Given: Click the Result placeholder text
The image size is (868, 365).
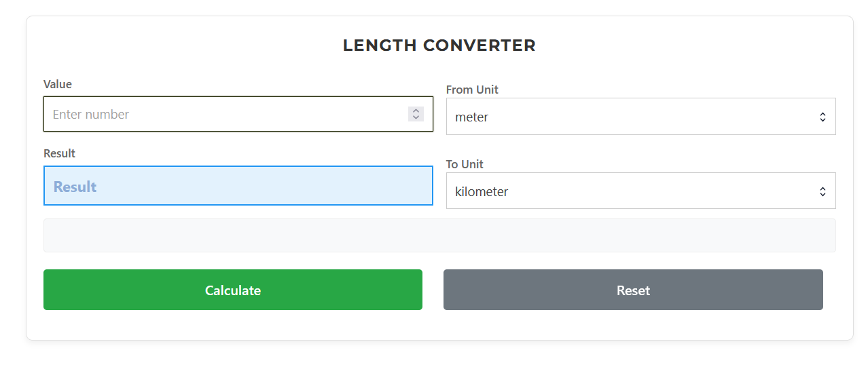Looking at the screenshot, I should click(75, 187).
